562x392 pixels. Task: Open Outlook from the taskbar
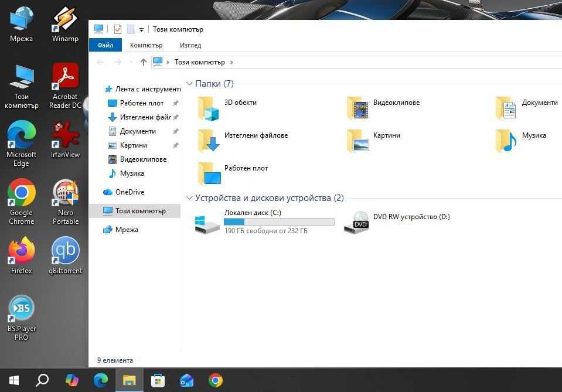187,380
